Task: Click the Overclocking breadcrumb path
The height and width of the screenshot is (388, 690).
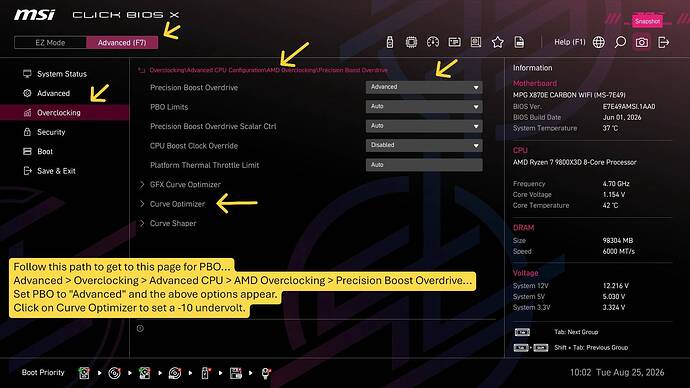Action: 268,70
